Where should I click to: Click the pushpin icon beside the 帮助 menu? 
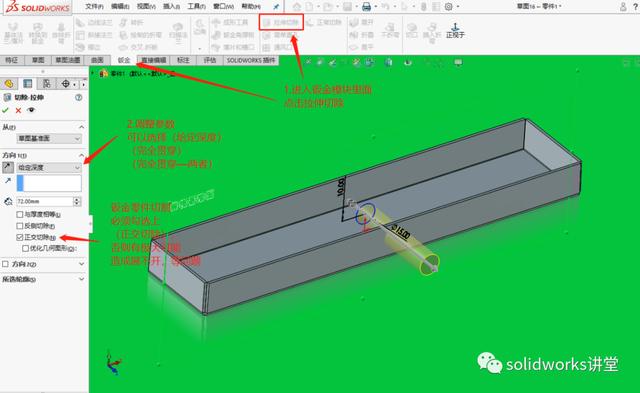[276, 7]
